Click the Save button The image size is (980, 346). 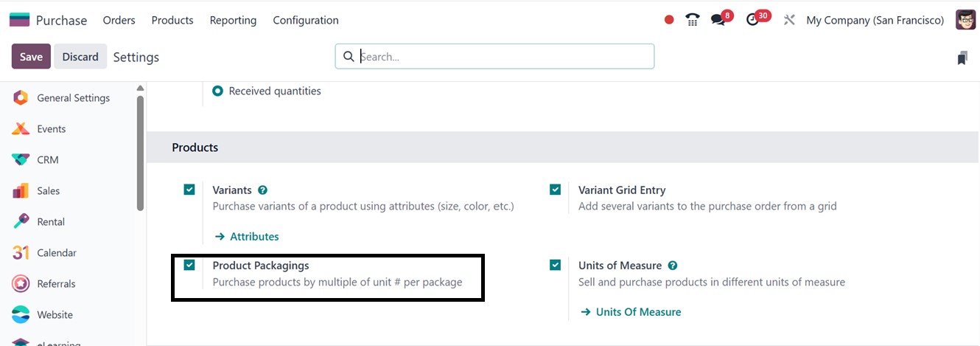(31, 57)
